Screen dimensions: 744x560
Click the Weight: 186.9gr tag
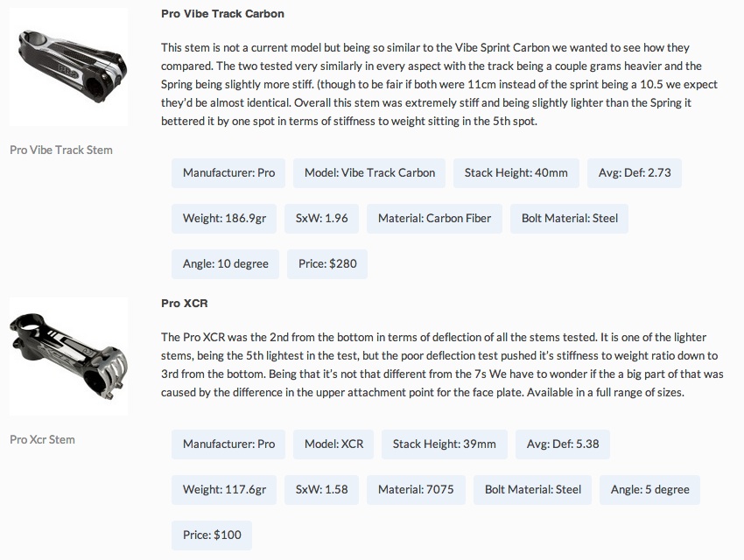click(224, 218)
